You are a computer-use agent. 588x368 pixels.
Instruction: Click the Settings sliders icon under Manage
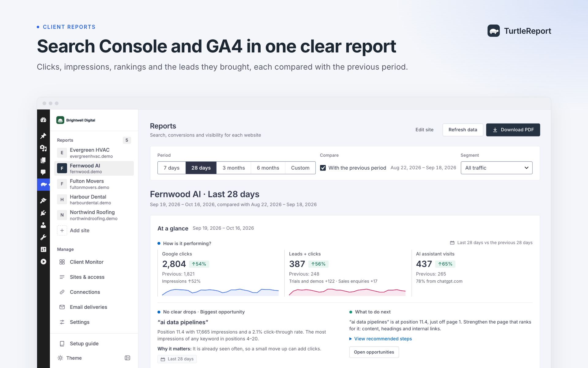tap(62, 322)
